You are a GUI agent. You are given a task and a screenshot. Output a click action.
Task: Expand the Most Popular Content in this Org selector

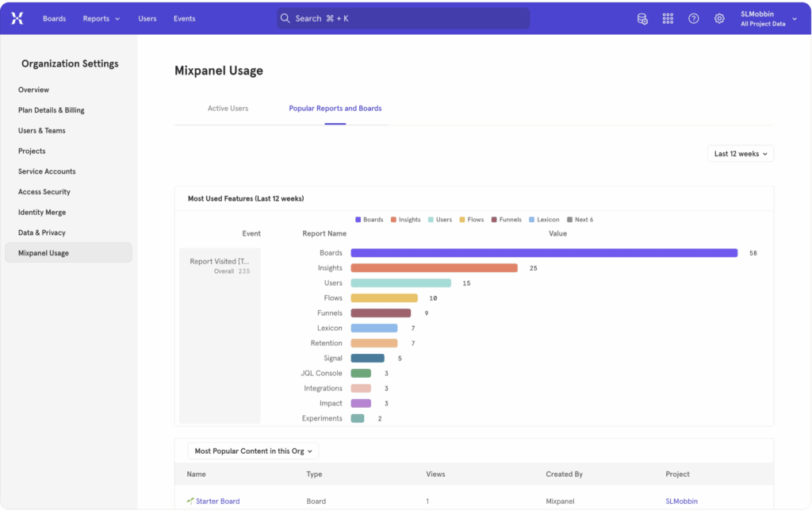252,450
